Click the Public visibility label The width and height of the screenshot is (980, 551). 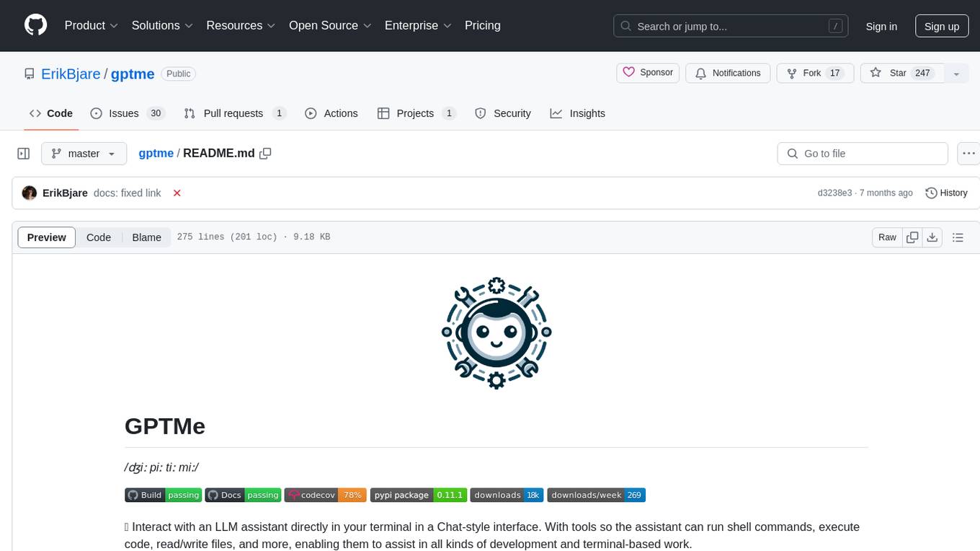click(179, 74)
